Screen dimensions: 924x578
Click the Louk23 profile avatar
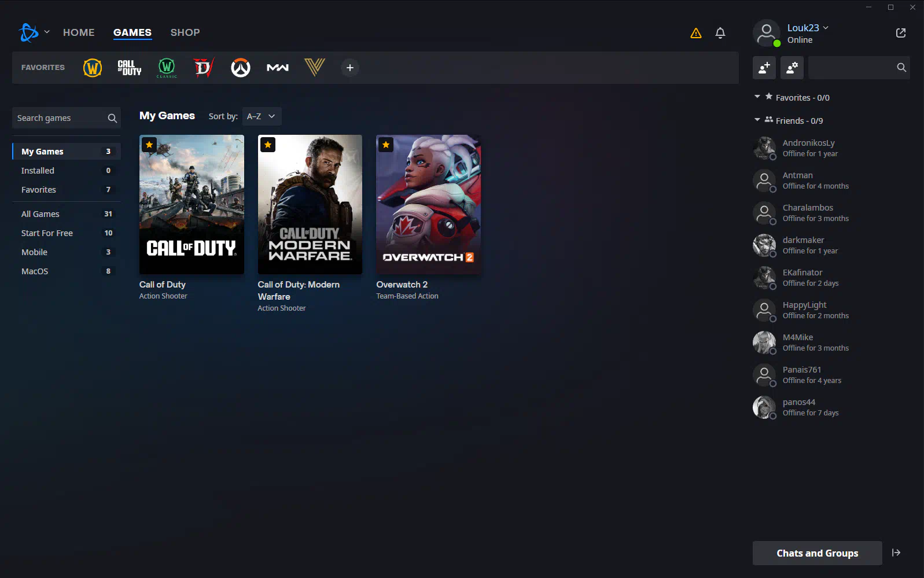tap(767, 33)
